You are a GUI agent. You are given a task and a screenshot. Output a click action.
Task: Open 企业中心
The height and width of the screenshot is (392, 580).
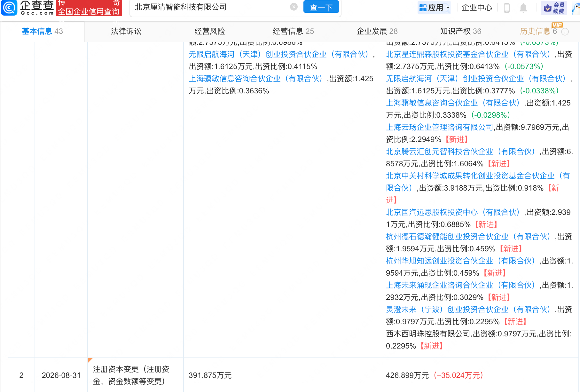point(477,8)
